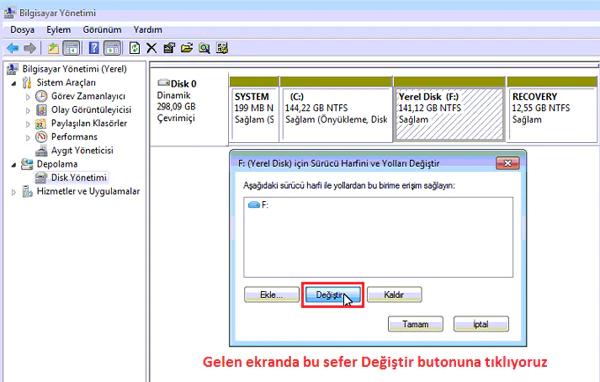This screenshot has width=600, height=382.
Task: Select Hizmetler ve Uygulamalar in the tree
Action: [88, 191]
